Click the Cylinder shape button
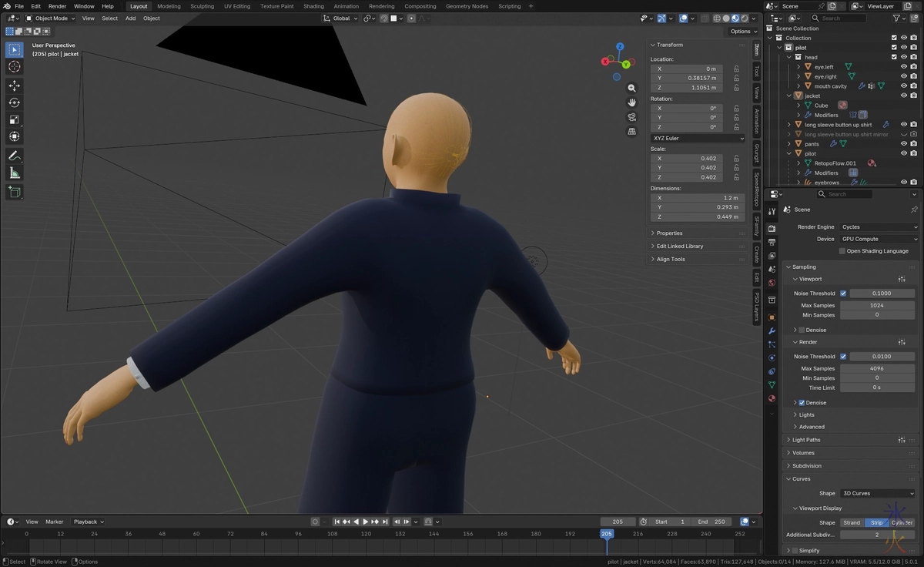The image size is (924, 567). click(x=902, y=522)
